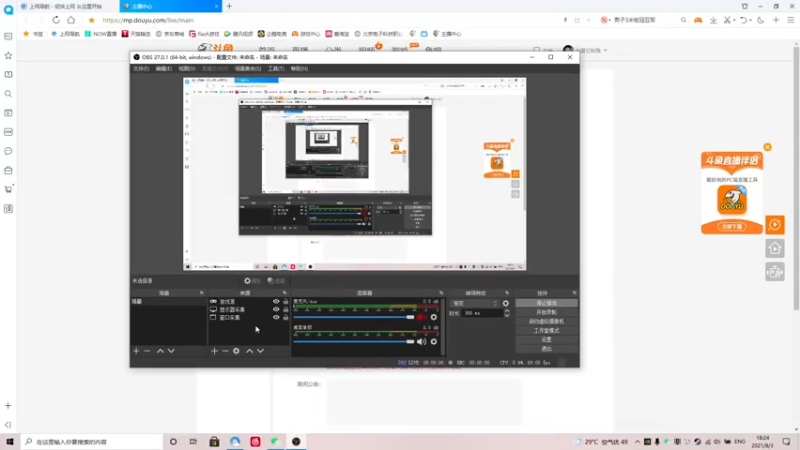Open the NOW直播 bookmark

101,34
